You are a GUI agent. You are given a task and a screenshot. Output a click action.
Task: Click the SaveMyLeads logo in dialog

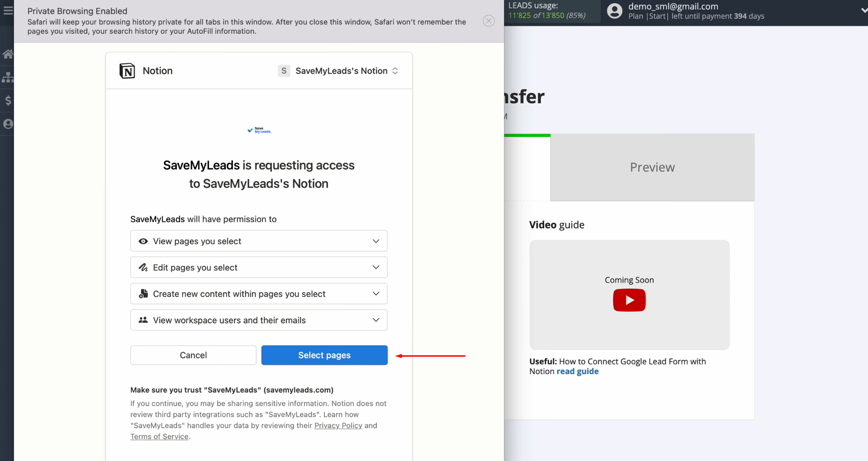pyautogui.click(x=259, y=130)
